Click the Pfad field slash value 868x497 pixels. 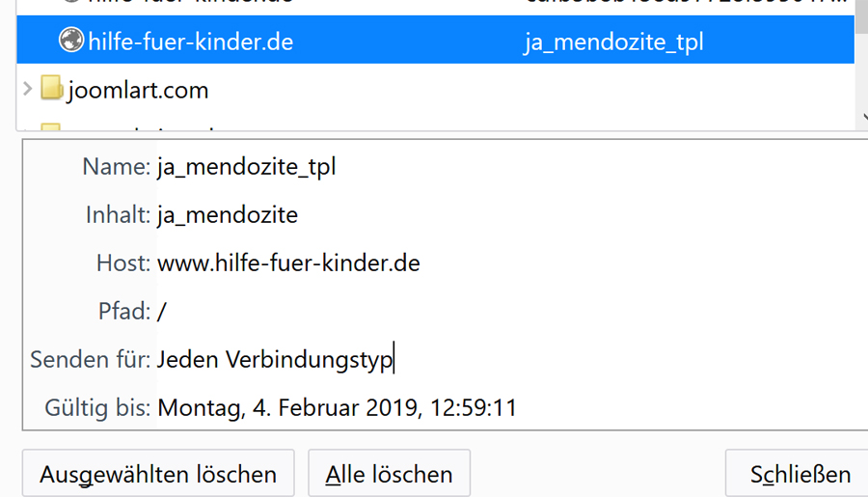pos(162,311)
